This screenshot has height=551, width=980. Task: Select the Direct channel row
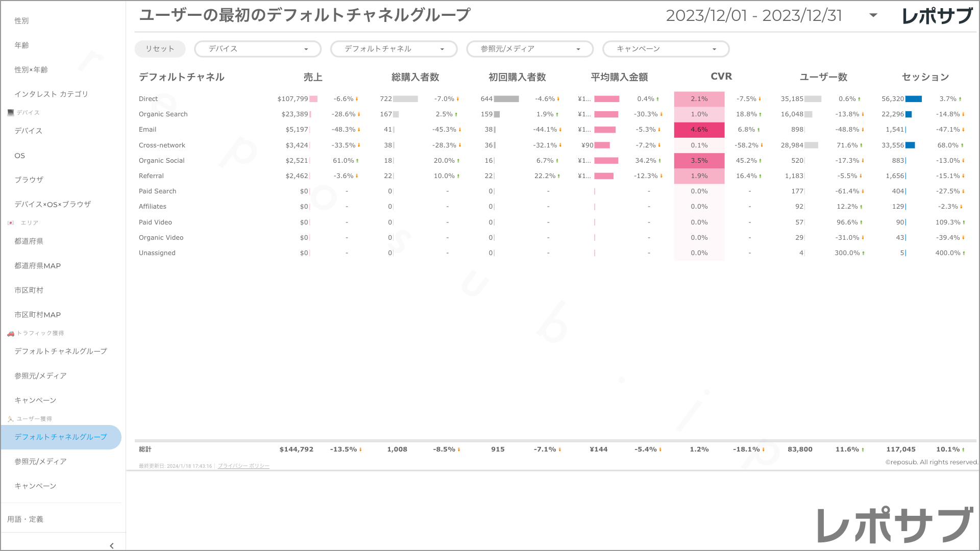149,99
